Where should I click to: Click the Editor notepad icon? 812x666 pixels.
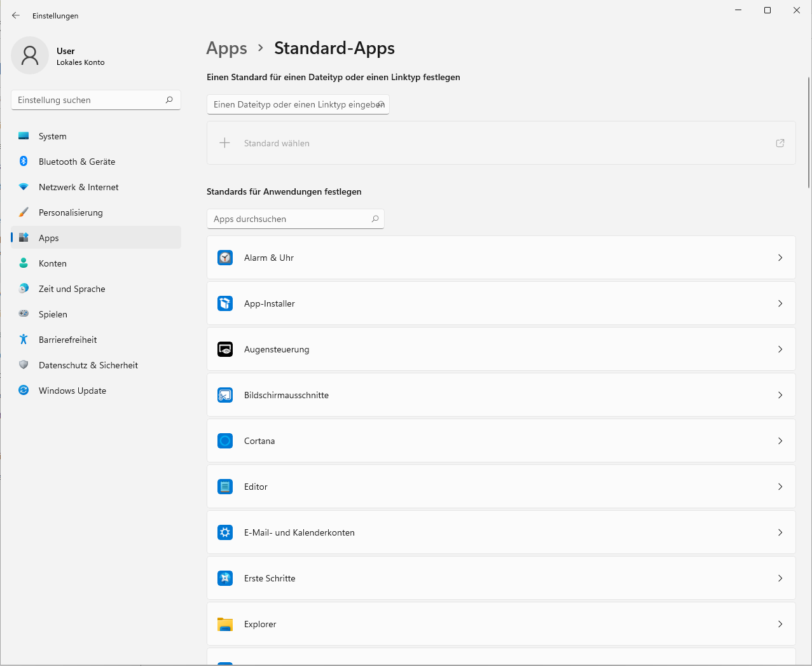coord(225,487)
